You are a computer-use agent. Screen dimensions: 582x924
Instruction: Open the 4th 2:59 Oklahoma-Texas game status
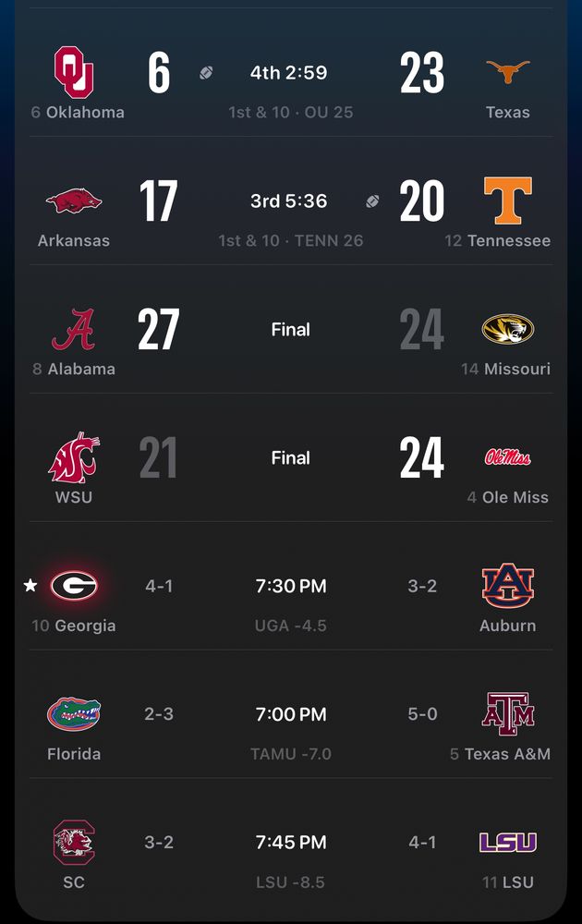pyautogui.click(x=289, y=73)
